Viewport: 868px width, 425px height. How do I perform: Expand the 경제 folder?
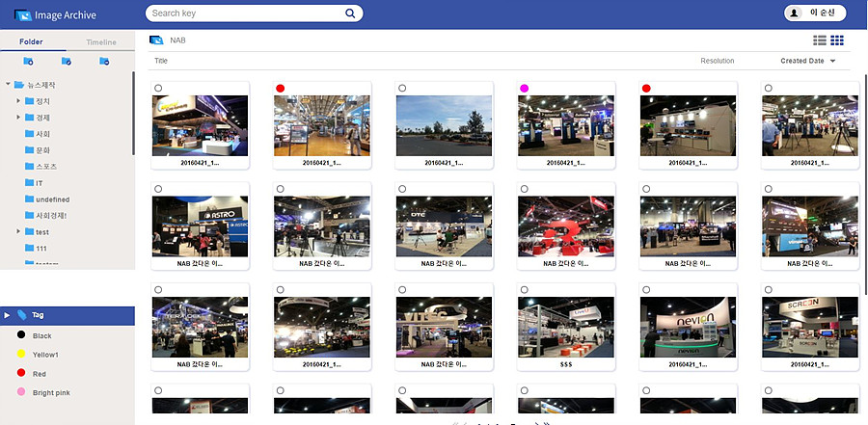(x=18, y=118)
